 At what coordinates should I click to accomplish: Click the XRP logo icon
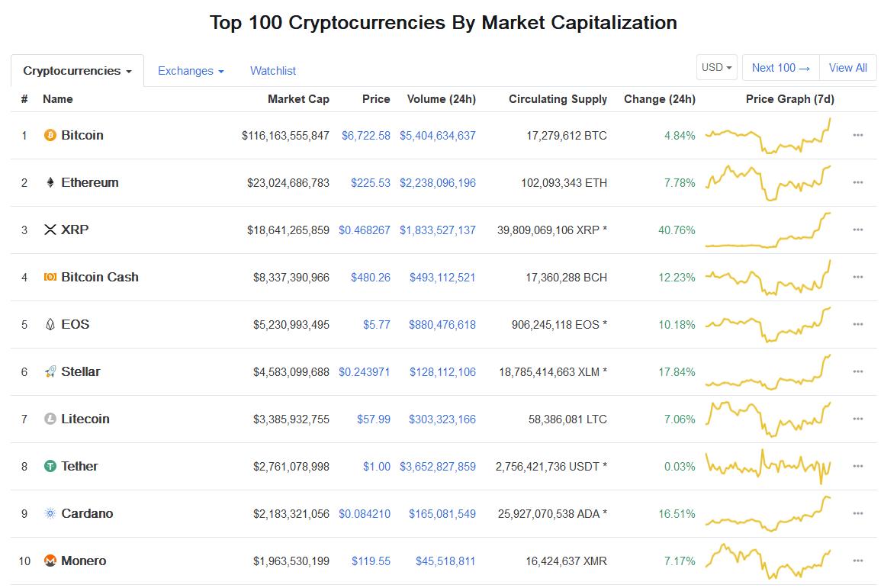[50, 230]
